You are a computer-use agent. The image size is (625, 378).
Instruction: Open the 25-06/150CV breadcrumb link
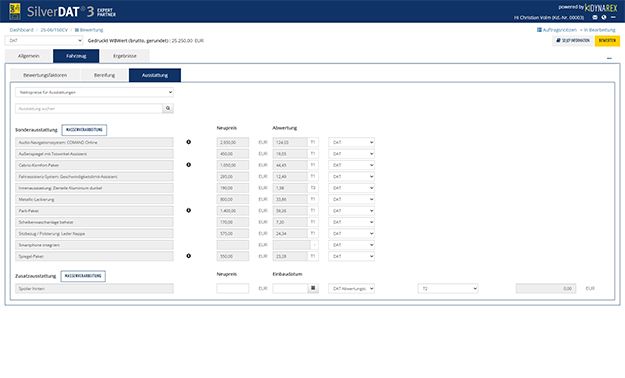coord(54,30)
